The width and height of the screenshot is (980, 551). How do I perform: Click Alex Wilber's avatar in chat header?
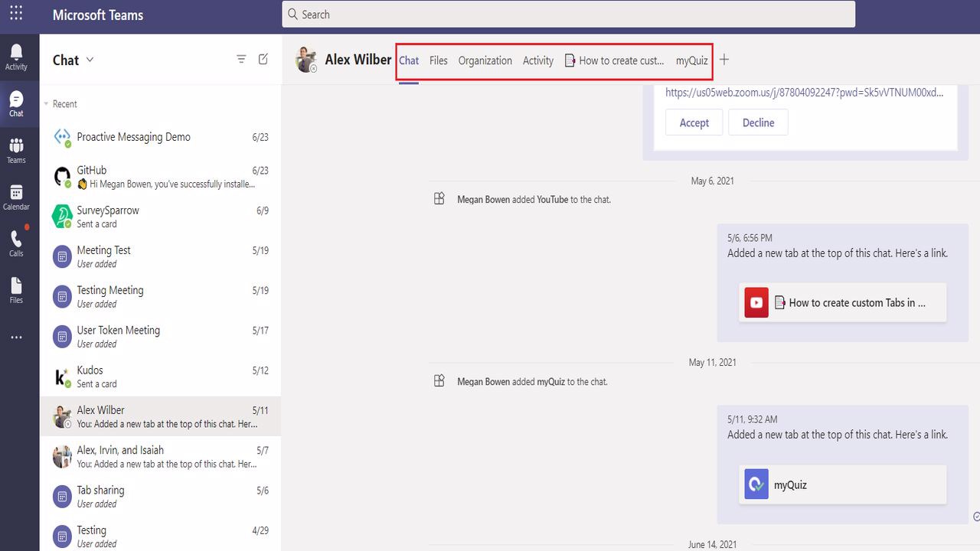click(306, 60)
